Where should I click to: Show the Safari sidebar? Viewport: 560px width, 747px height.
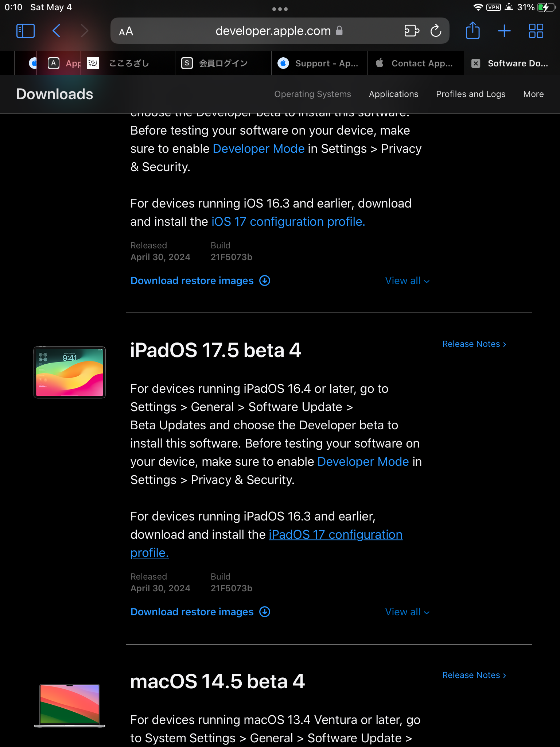pos(26,31)
